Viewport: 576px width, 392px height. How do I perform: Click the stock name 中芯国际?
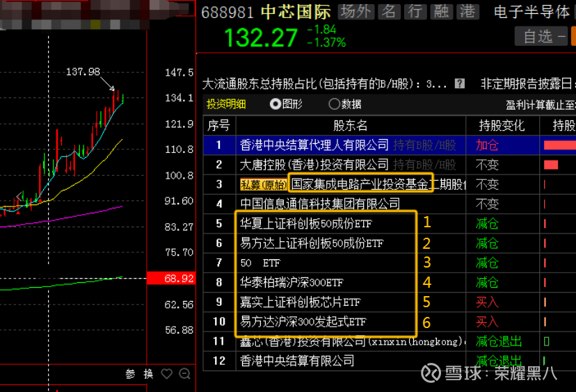(x=296, y=12)
